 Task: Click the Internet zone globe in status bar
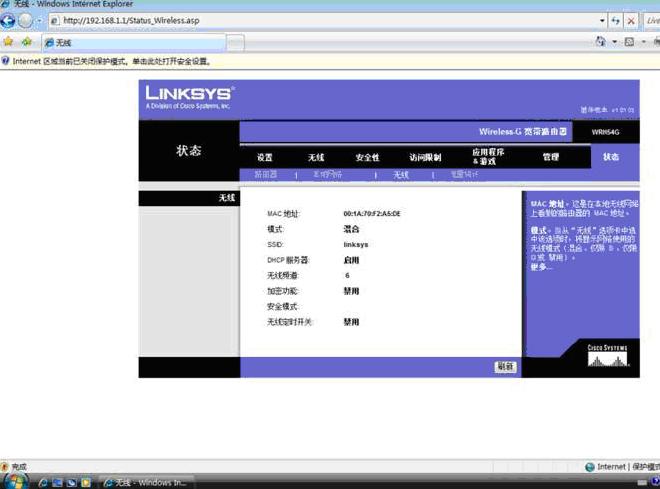point(590,467)
